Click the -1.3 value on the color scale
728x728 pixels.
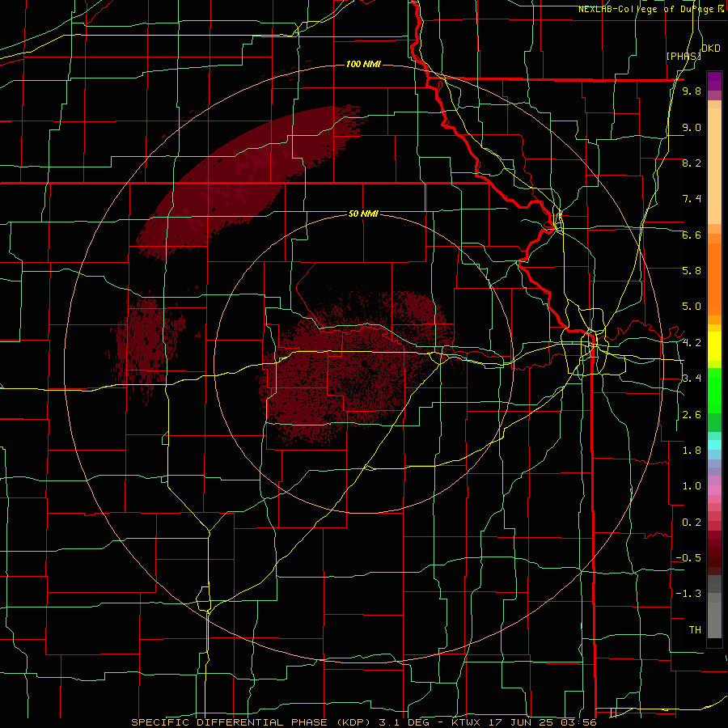tap(688, 594)
